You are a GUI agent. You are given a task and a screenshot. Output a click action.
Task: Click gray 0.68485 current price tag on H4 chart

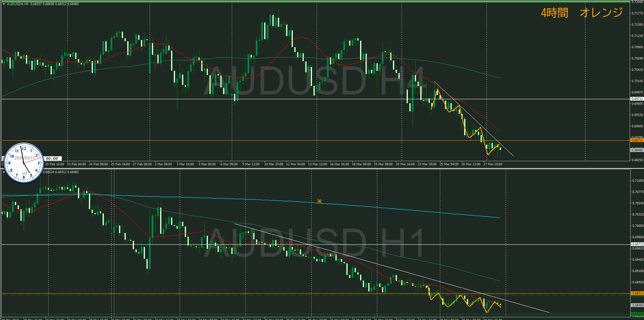(x=637, y=150)
